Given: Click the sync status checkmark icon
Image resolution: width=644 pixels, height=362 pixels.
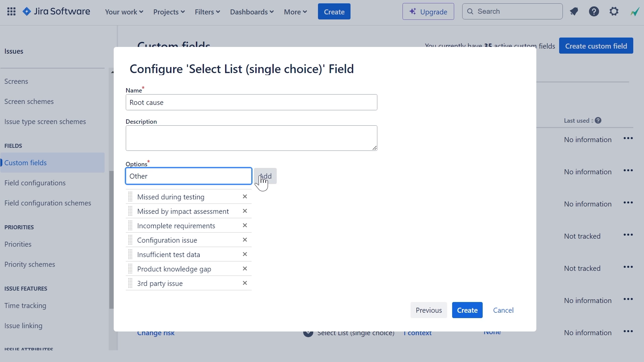Looking at the screenshot, I should tap(635, 11).
